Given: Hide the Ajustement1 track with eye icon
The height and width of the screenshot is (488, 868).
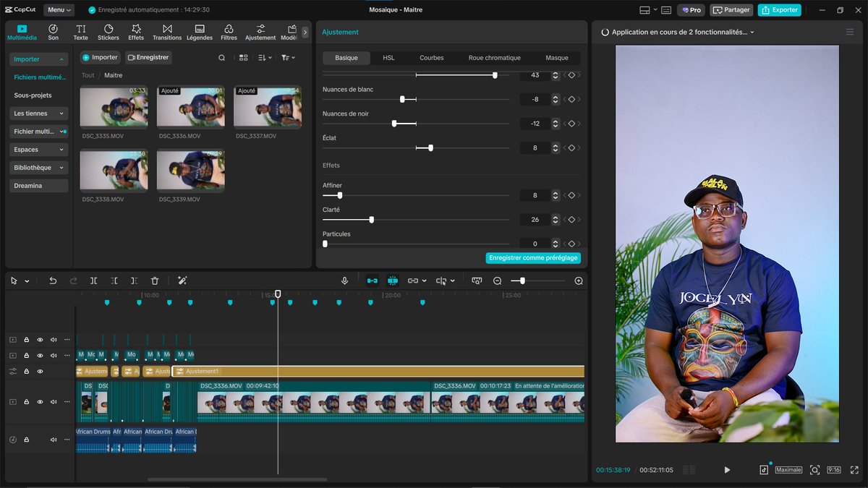Looking at the screenshot, I should [40, 371].
